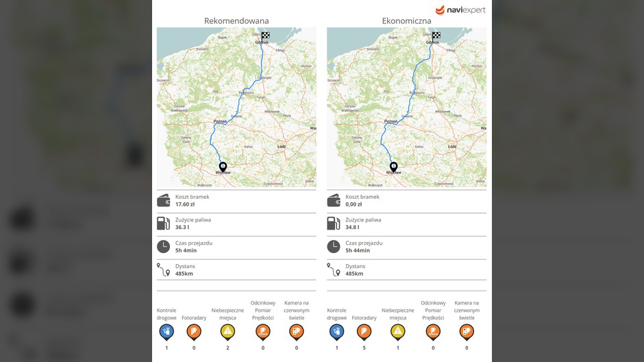Click the blue Kontrole drogowe icon in Rekomendowana
This screenshot has width=644, height=362.
point(166,332)
